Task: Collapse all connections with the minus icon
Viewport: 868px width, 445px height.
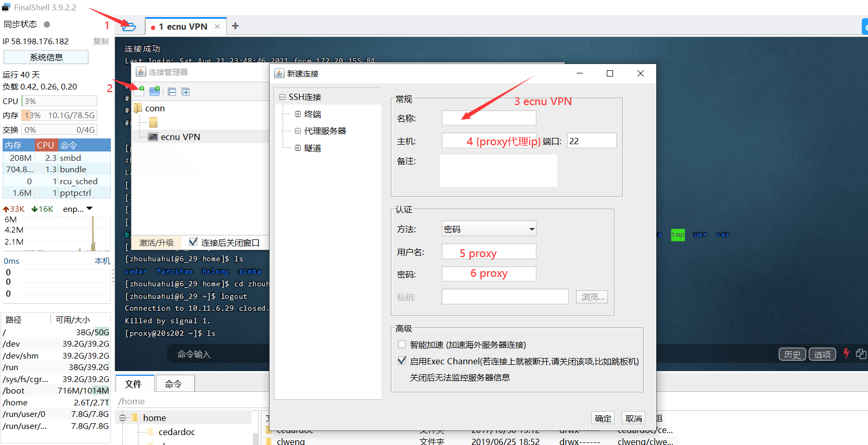Action: click(172, 92)
